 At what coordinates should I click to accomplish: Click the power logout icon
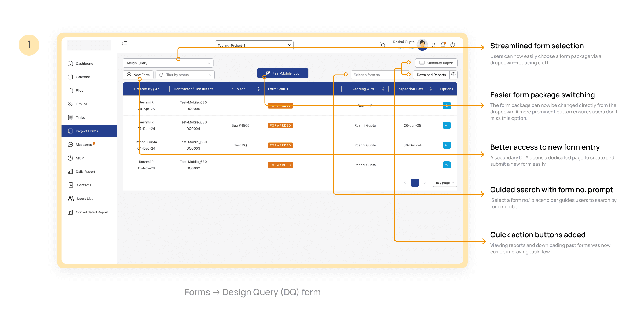(453, 45)
